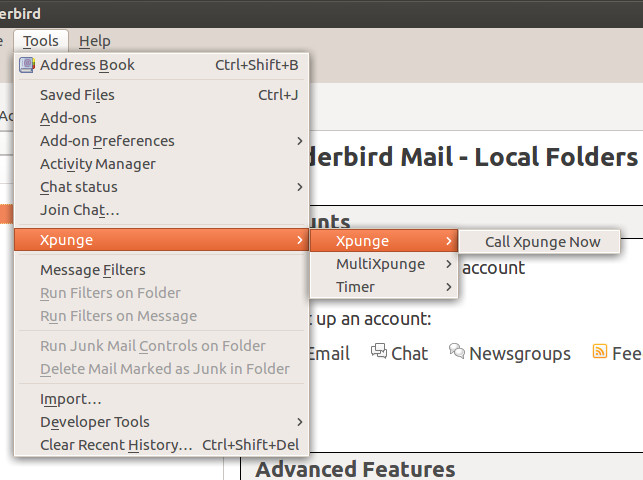Click 'Advanced Features' heading text
643x480 pixels.
(355, 469)
